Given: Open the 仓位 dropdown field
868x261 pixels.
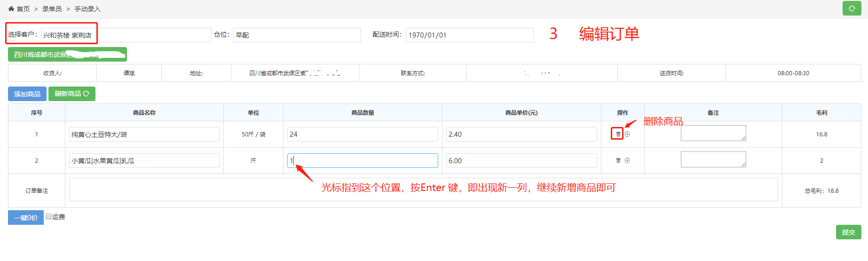Looking at the screenshot, I should pyautogui.click(x=297, y=35).
